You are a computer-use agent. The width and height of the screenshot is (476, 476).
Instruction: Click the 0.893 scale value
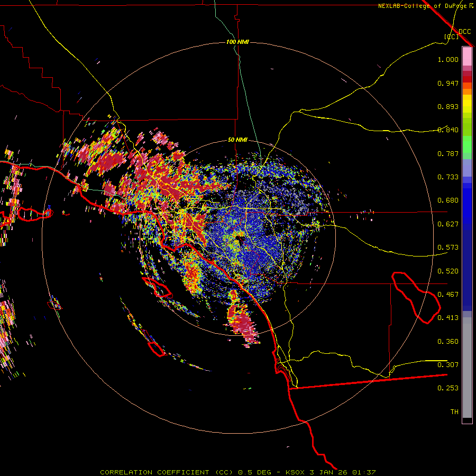point(448,106)
